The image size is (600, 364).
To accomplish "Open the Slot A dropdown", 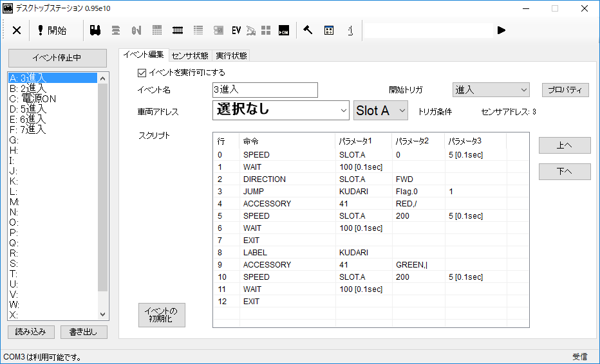I will tap(380, 110).
